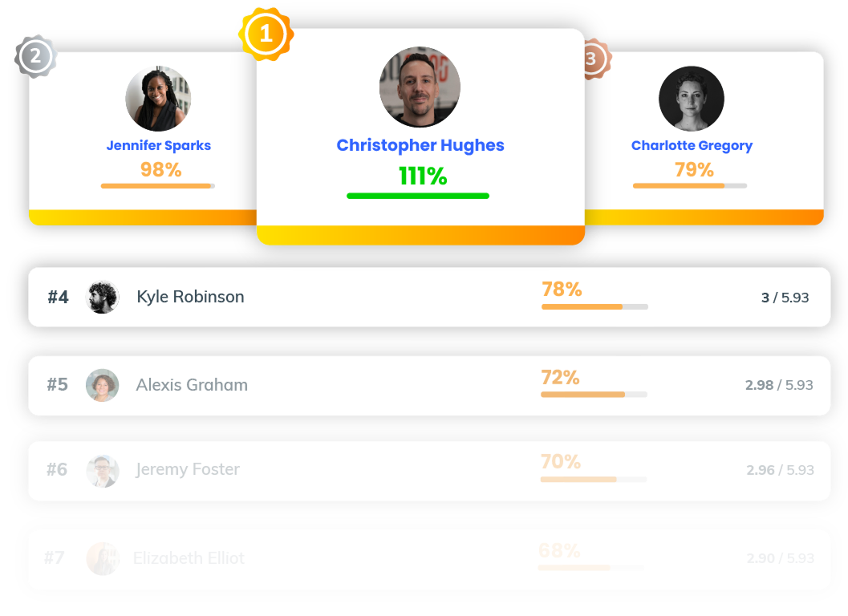Click the 72% label for Alexis Graham
Viewport: 848px width, 616px height.
point(561,378)
